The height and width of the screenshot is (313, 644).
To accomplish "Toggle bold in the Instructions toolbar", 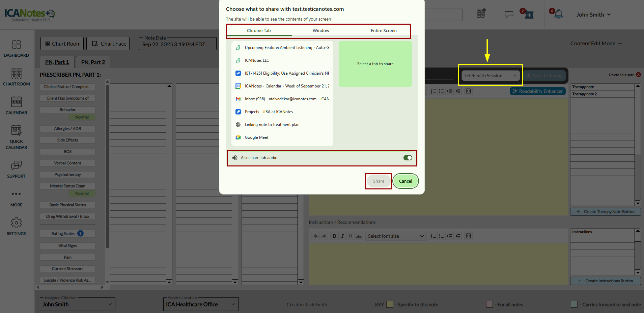I will tap(335, 236).
